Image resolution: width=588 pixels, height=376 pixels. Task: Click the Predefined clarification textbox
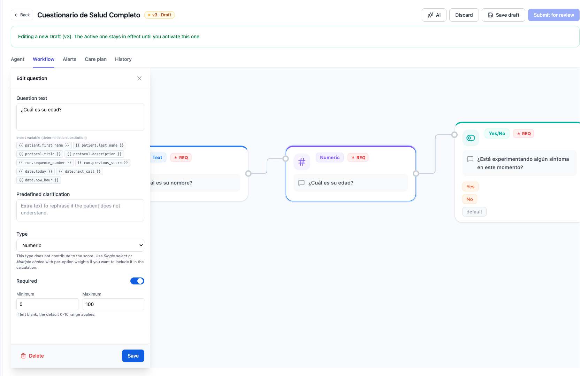point(80,210)
